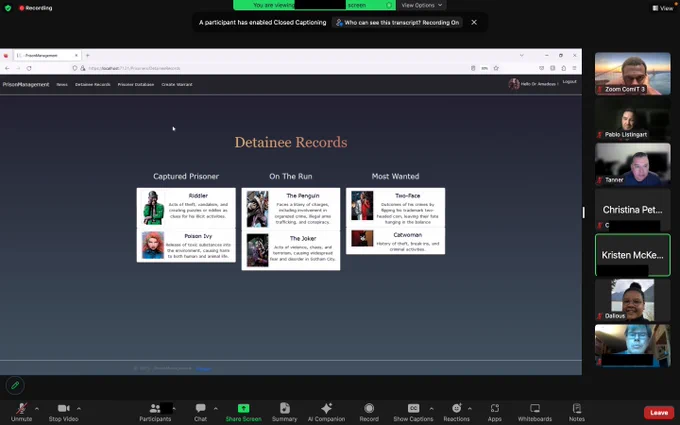Open the browser hamburger menu

(x=574, y=68)
